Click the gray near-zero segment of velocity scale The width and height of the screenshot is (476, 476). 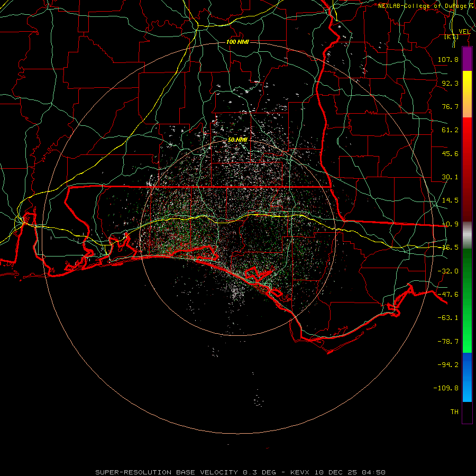(467, 235)
